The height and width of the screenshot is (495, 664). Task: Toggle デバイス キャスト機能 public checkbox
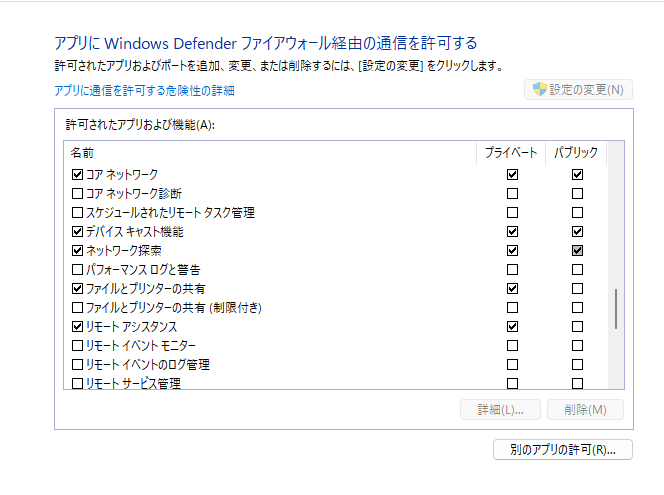point(577,231)
